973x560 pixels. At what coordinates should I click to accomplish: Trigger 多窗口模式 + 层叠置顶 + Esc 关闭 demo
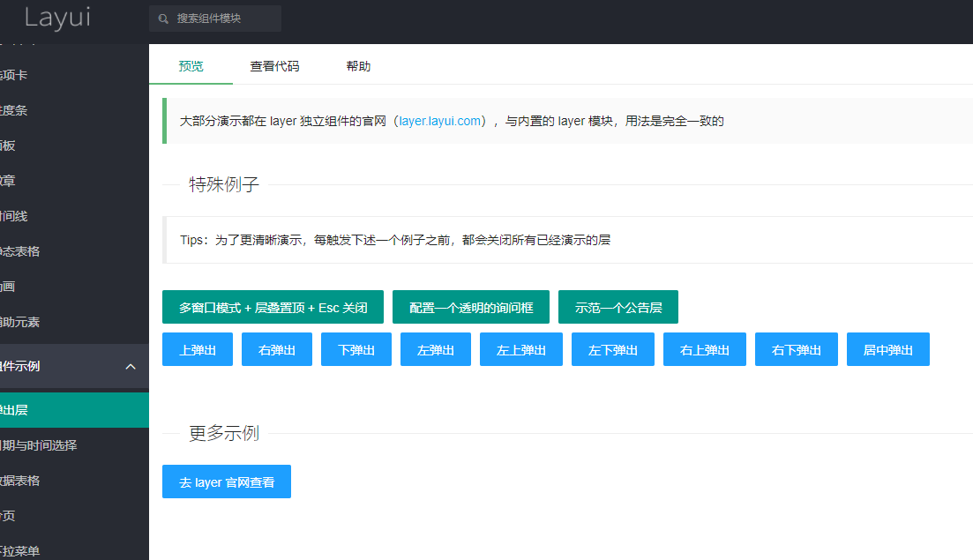point(273,307)
